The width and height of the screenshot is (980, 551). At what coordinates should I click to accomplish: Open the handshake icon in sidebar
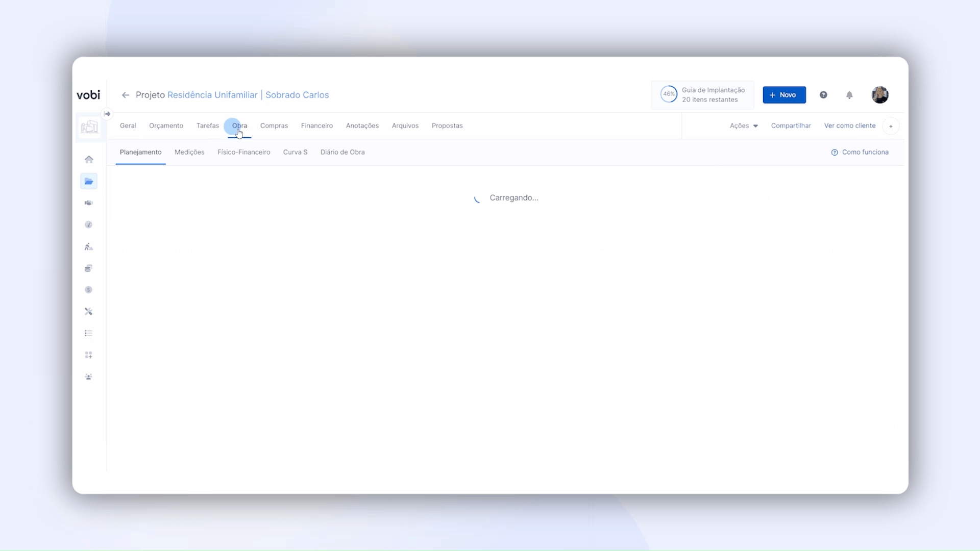pyautogui.click(x=89, y=203)
